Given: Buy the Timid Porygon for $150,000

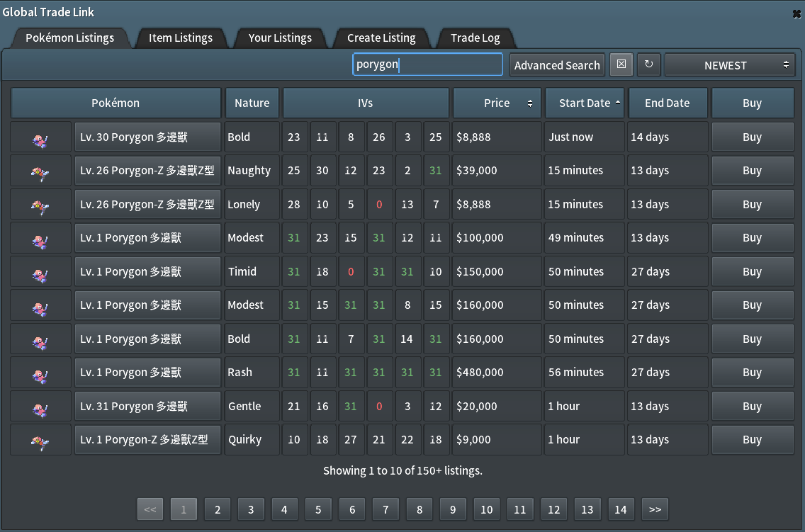Looking at the screenshot, I should [x=752, y=271].
